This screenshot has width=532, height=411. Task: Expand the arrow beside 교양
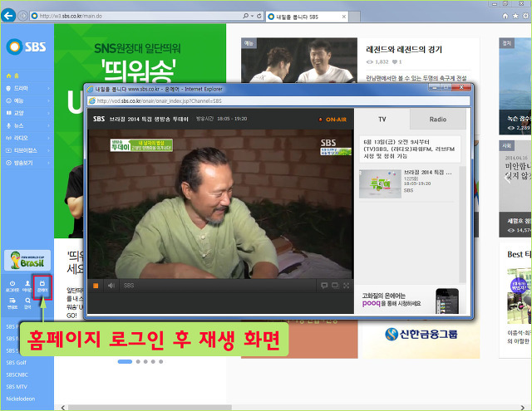[x=48, y=113]
